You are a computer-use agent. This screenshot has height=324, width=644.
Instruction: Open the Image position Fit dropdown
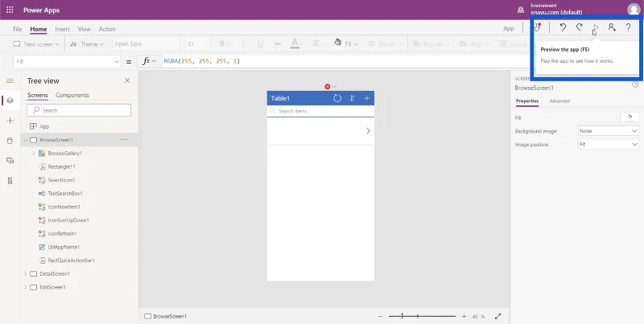[x=609, y=145]
